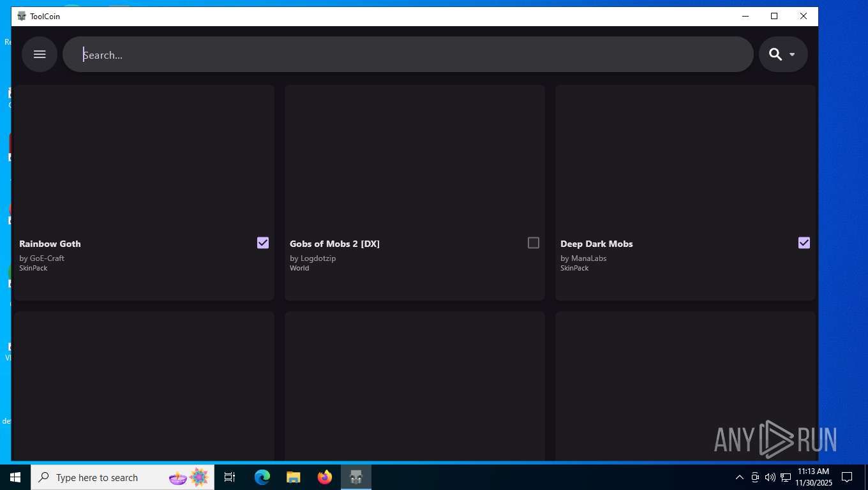Minimize the ToolCoin window
This screenshot has height=490, width=868.
[x=745, y=16]
